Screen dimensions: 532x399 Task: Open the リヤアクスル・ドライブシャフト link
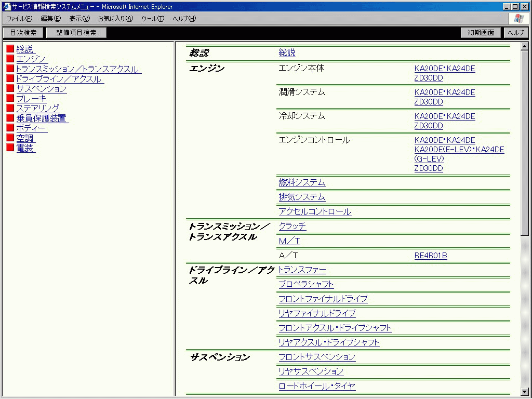pyautogui.click(x=329, y=342)
